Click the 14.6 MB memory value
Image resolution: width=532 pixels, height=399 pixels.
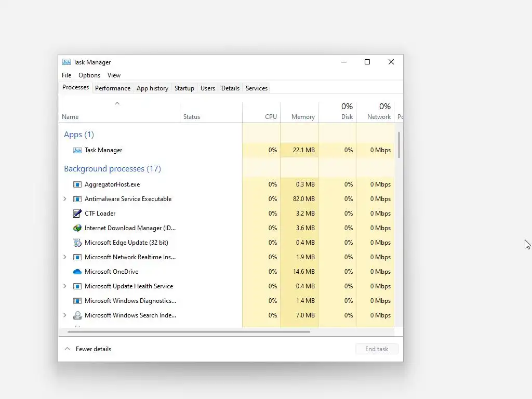(x=303, y=272)
